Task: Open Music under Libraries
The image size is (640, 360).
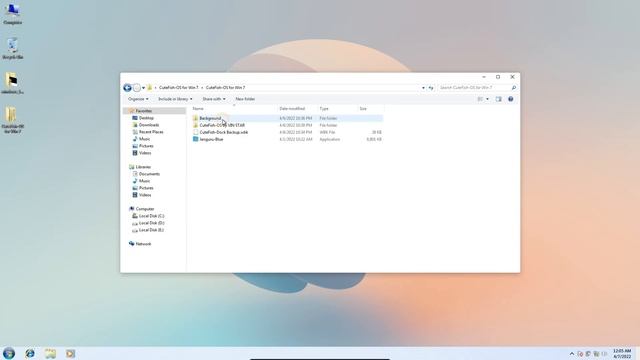Action: coord(144,181)
